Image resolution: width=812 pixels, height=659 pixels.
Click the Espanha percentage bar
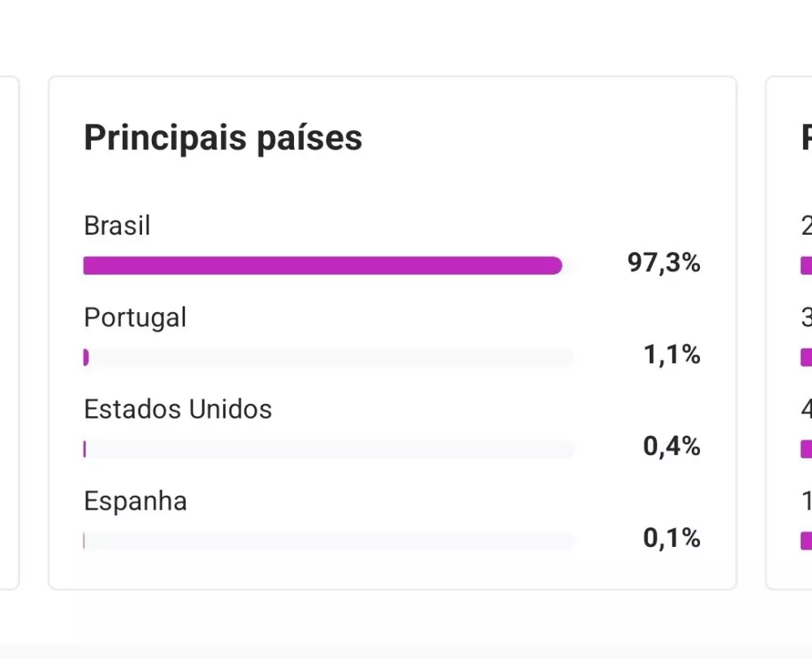coord(328,541)
